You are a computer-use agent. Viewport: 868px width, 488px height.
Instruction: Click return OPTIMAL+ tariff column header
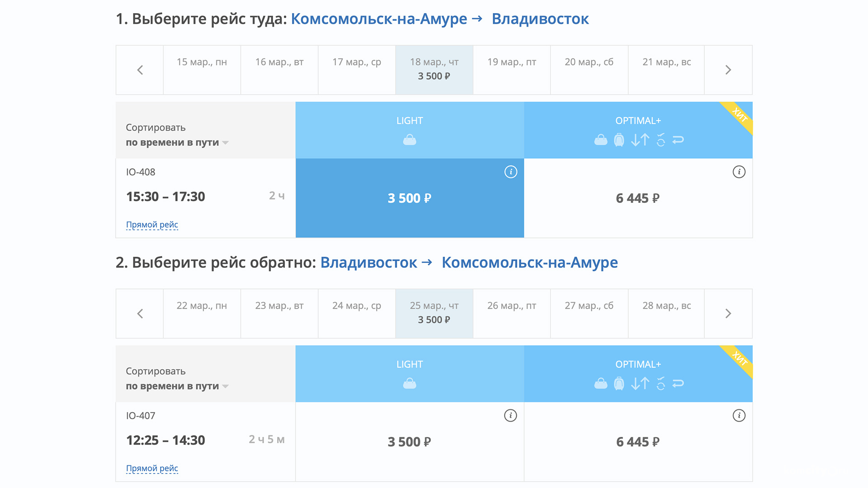638,374
